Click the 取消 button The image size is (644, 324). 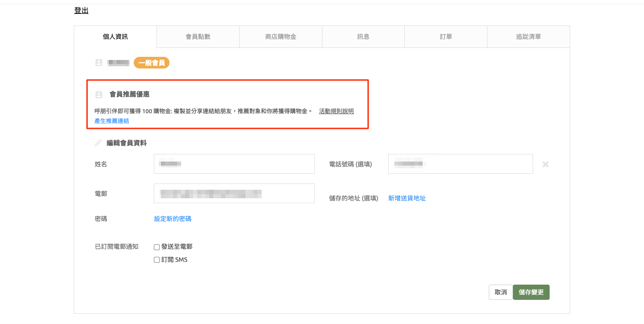point(500,292)
